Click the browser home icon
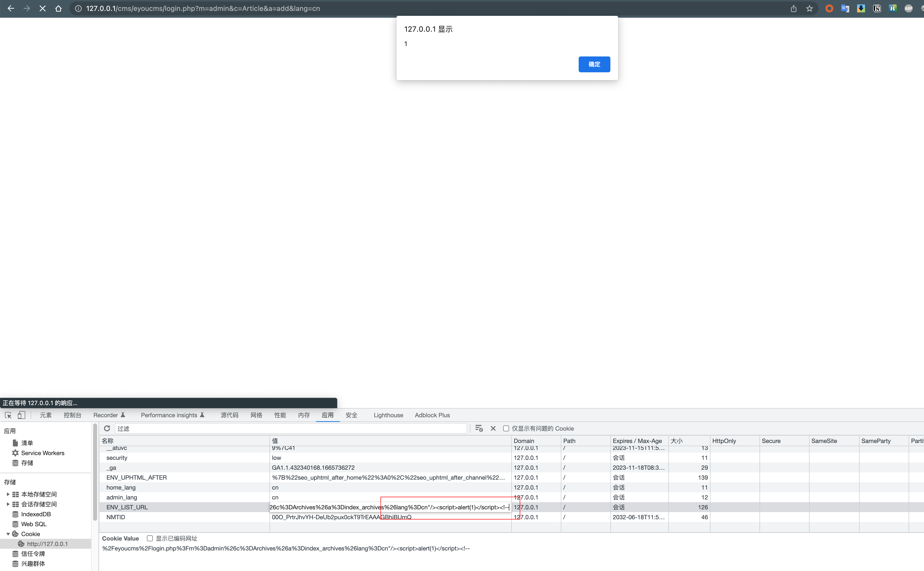The width and height of the screenshot is (924, 571). pyautogui.click(x=58, y=8)
